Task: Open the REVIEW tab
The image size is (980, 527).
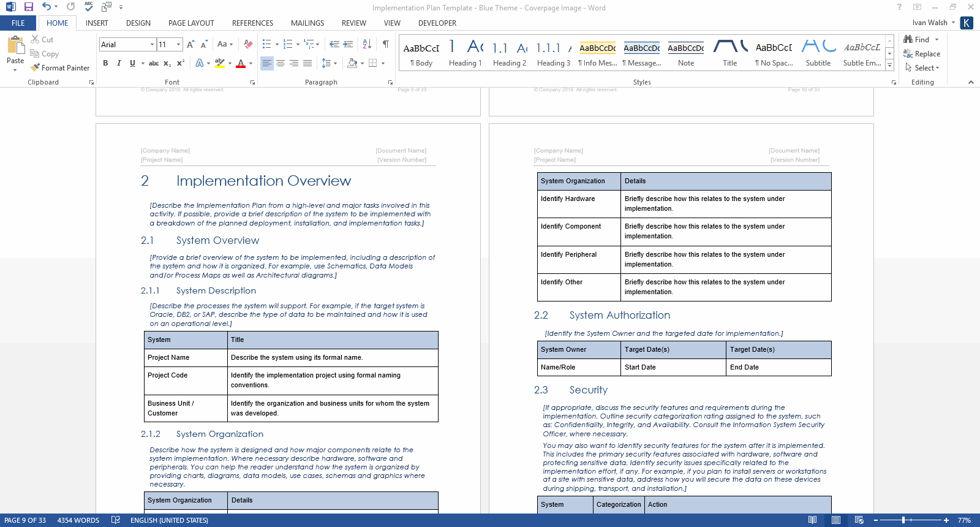Action: (x=354, y=23)
